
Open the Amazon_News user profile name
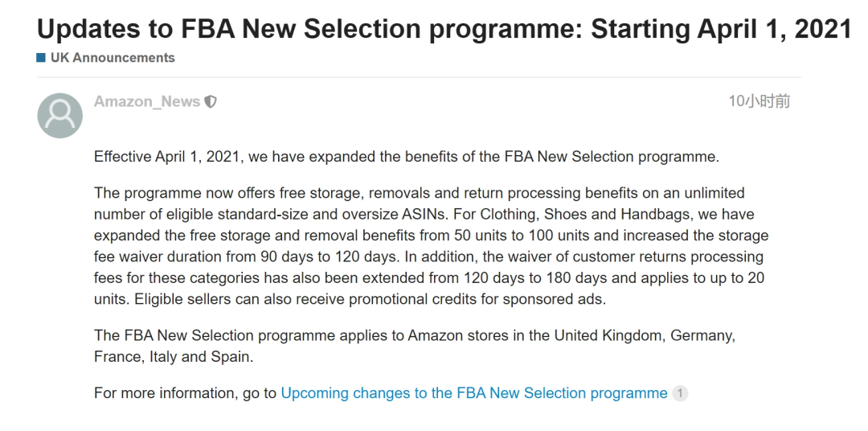tap(147, 102)
